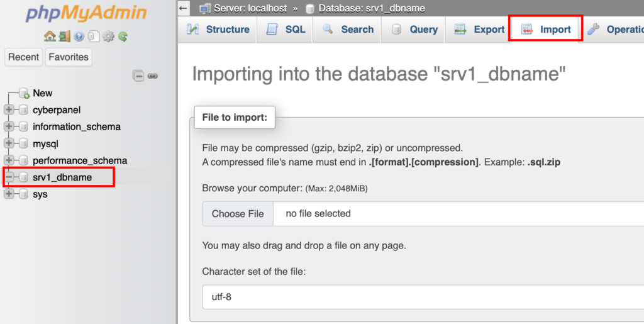
Task: Open the character set utf-8 dropdown
Action: pyautogui.click(x=423, y=297)
